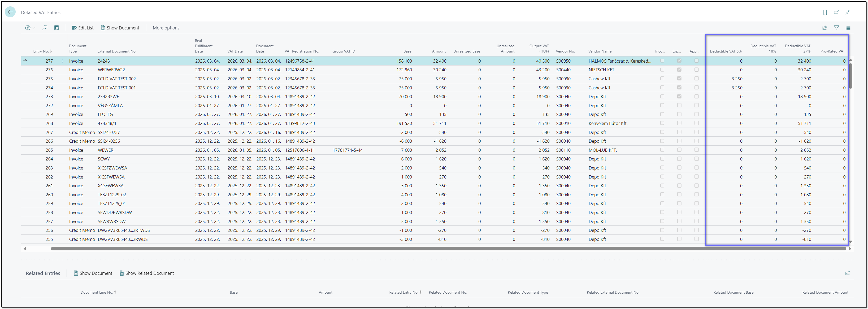This screenshot has width=868, height=309.
Task: Open row options menu for entry 277
Action: pyautogui.click(x=62, y=61)
